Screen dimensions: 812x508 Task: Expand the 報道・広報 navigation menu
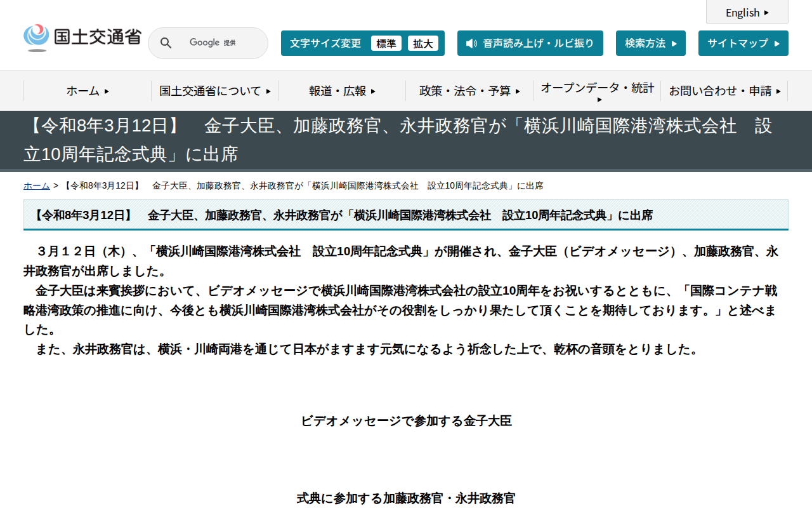click(343, 91)
